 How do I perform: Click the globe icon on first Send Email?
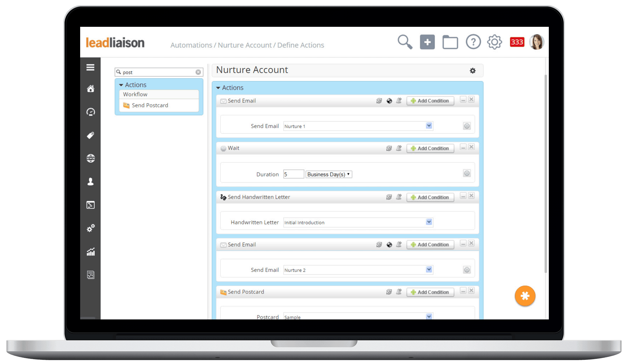click(389, 101)
